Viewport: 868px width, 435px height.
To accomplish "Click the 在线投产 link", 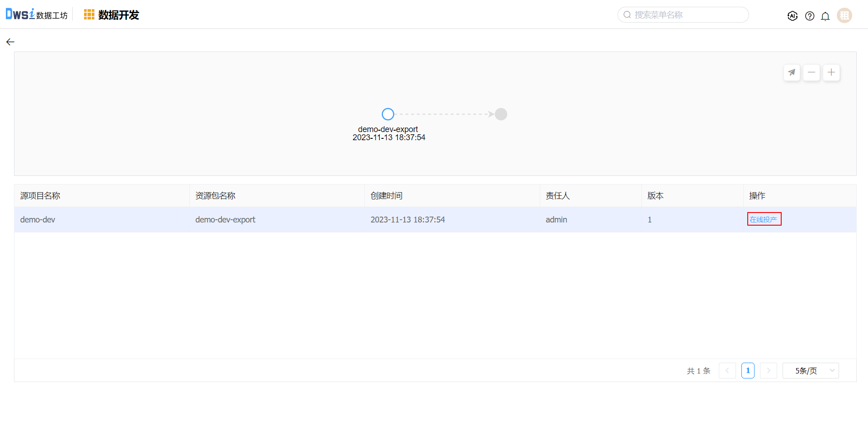I will point(763,219).
